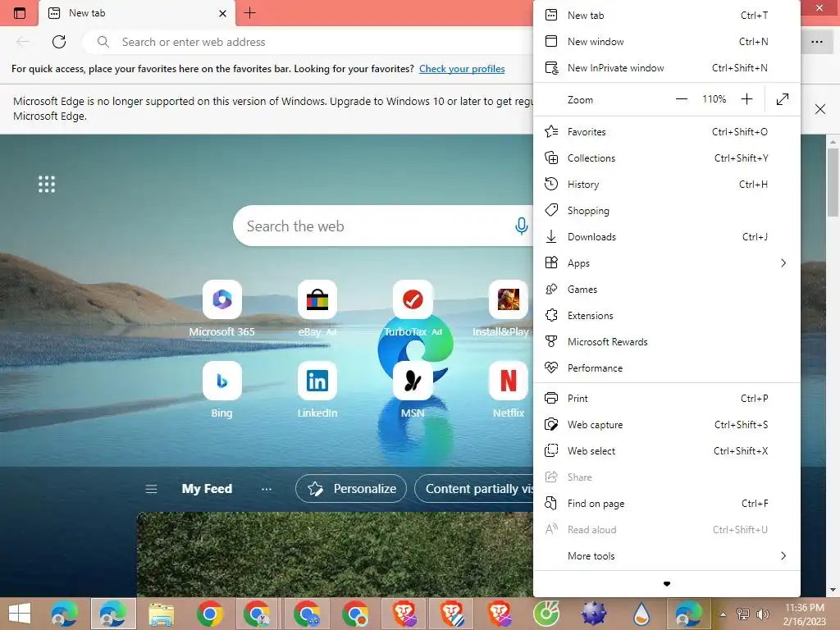Open File Explorer from the taskbar
This screenshot has width=840, height=630.
[x=162, y=614]
